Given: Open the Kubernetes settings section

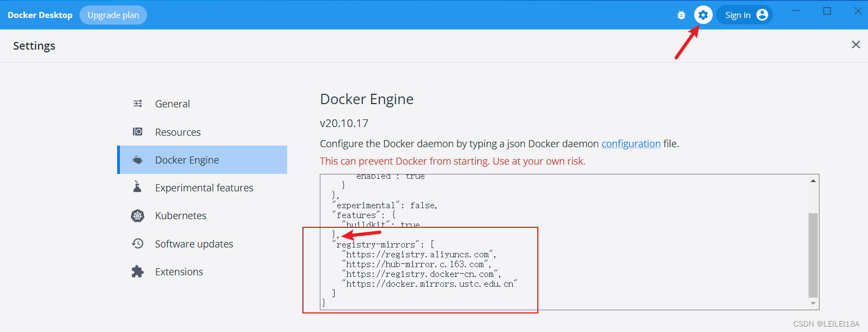Looking at the screenshot, I should point(180,216).
